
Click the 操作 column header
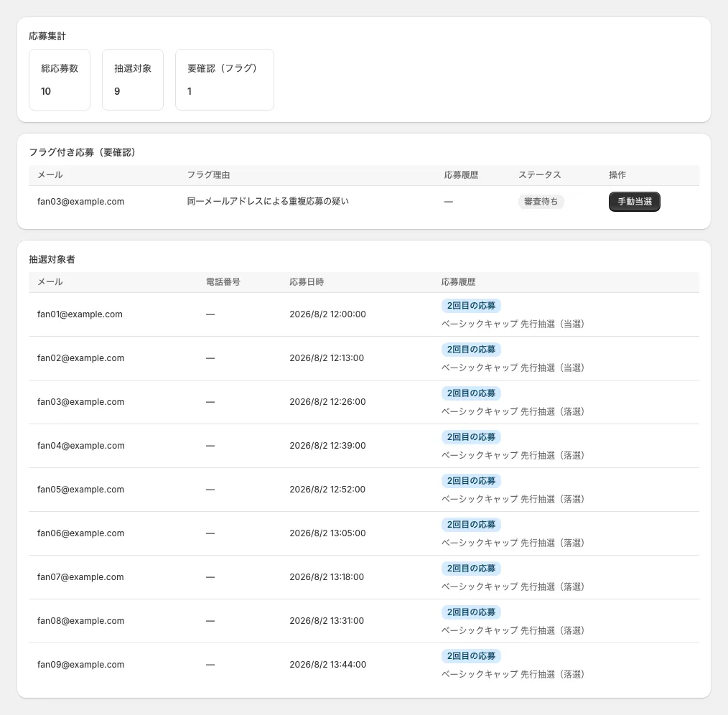point(617,175)
